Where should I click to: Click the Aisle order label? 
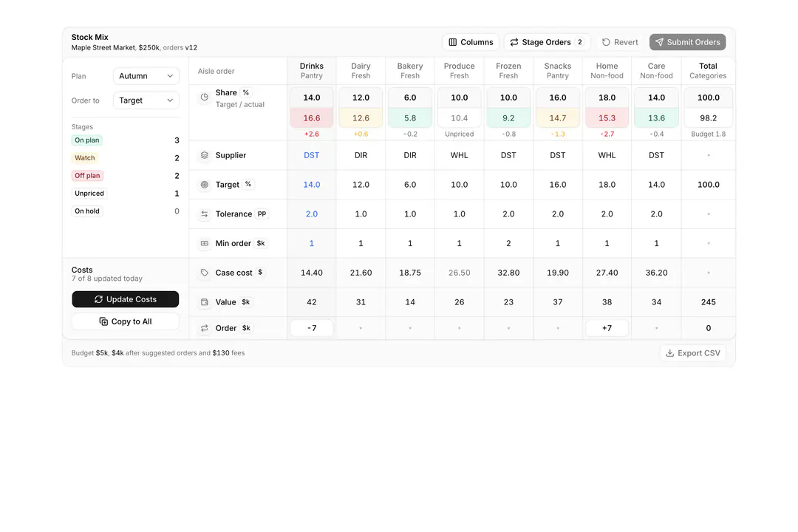tap(216, 71)
